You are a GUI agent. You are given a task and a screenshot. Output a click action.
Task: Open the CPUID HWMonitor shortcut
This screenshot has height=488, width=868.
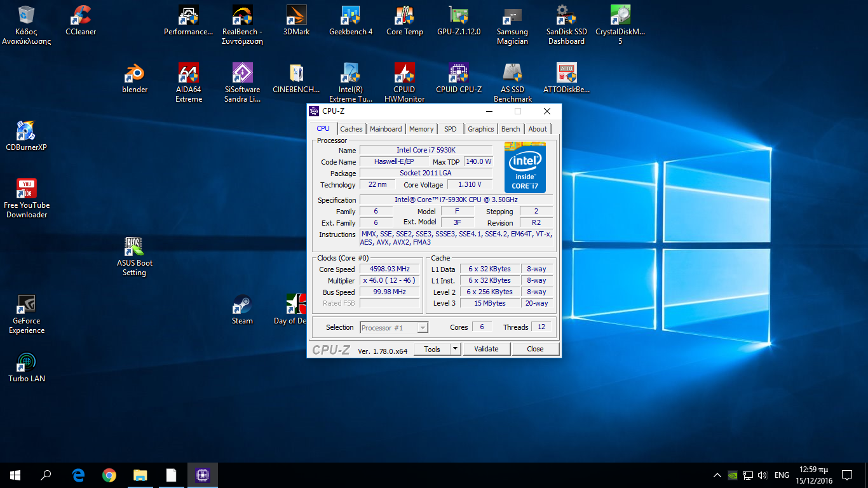click(405, 83)
